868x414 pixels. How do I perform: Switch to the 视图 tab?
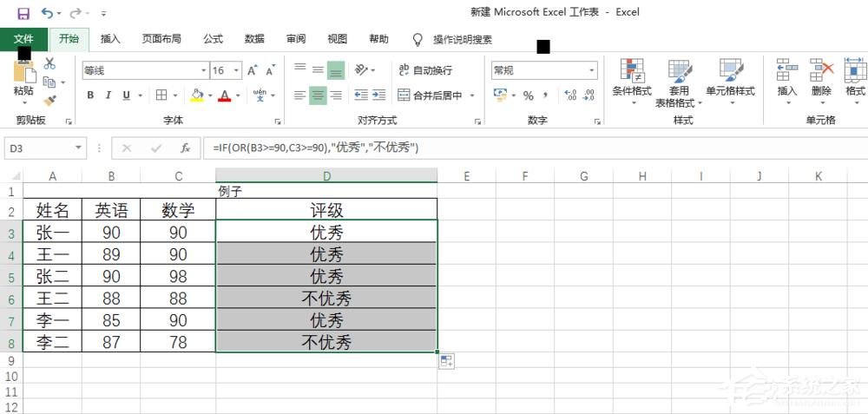pos(337,39)
